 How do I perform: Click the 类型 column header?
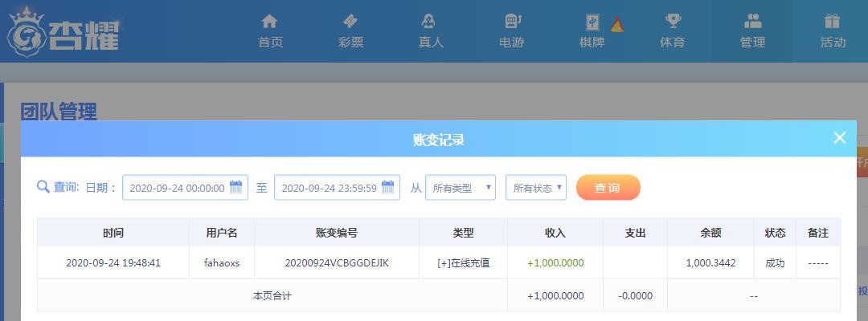tap(463, 234)
